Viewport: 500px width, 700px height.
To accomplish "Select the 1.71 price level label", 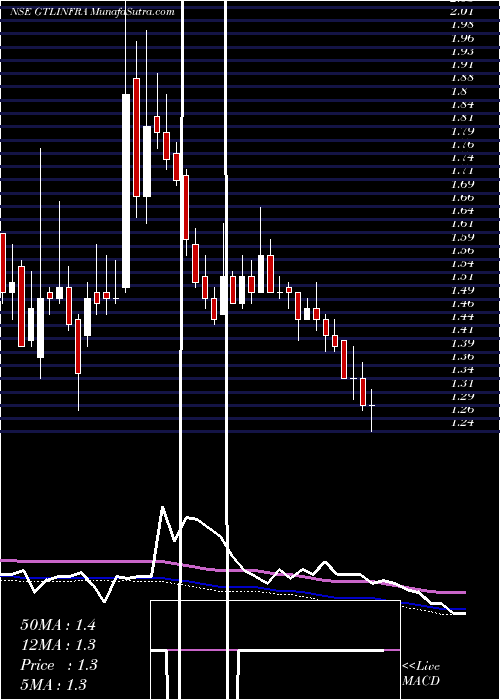I will click(x=462, y=171).
